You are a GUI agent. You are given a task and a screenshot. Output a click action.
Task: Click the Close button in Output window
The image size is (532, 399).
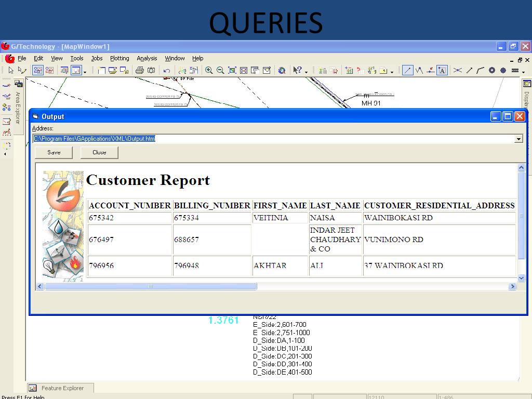coord(99,152)
